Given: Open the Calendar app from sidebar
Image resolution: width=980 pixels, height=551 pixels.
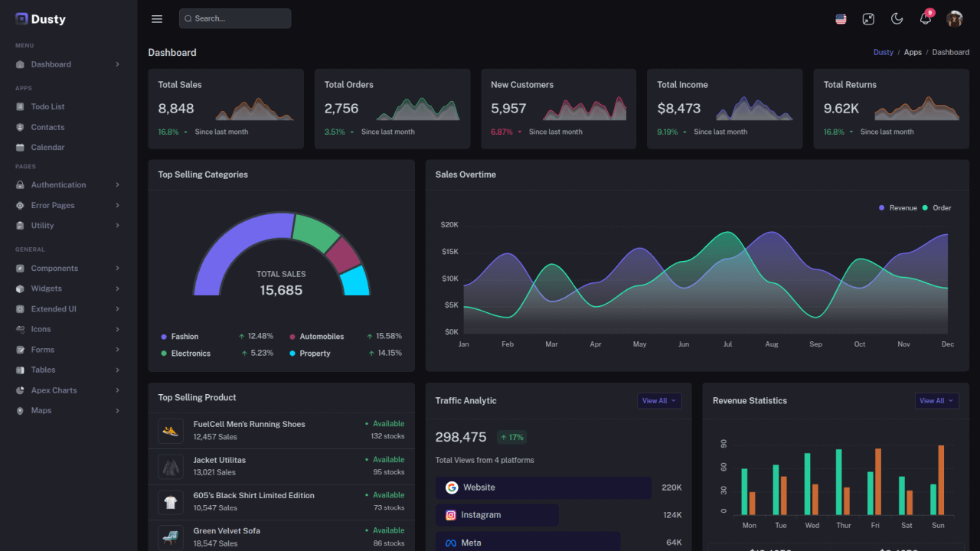Looking at the screenshot, I should (x=47, y=147).
